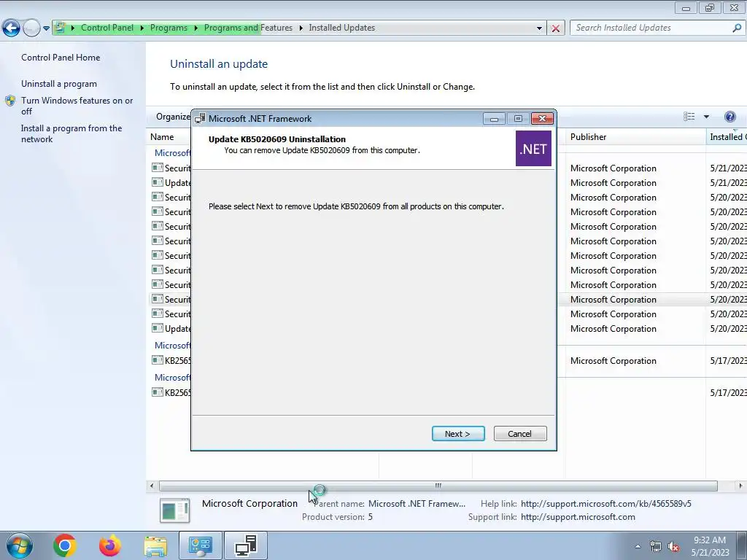Sort by the Name column header

pos(162,136)
